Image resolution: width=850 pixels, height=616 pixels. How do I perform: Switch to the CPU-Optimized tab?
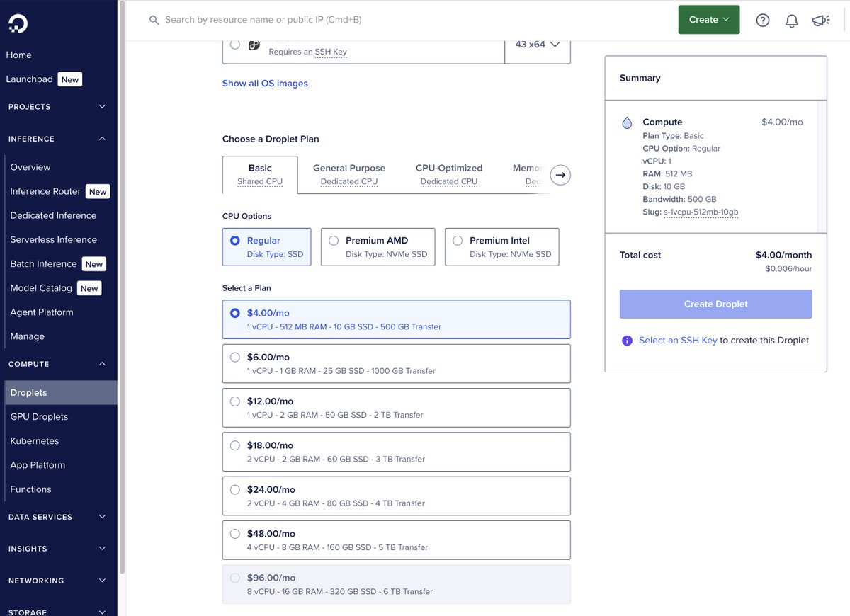(449, 174)
